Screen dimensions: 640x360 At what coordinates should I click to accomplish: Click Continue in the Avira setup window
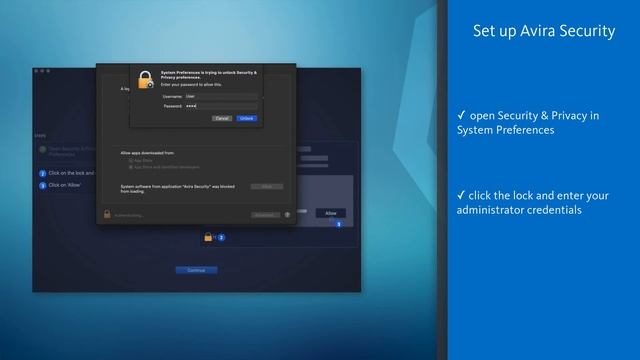pyautogui.click(x=196, y=270)
